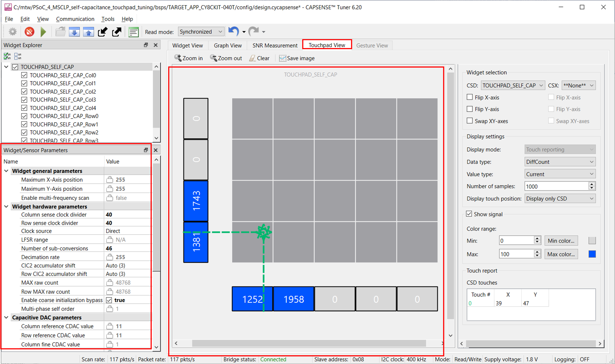Open the Tools menu
Viewport: 615px width, 364px height.
click(x=108, y=19)
